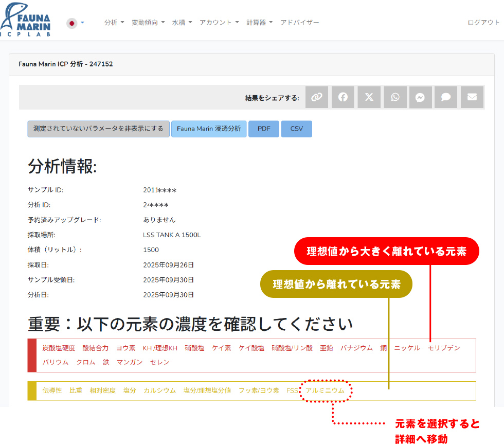504x444 pixels.
Task: Click the copy link share icon
Action: click(317, 97)
